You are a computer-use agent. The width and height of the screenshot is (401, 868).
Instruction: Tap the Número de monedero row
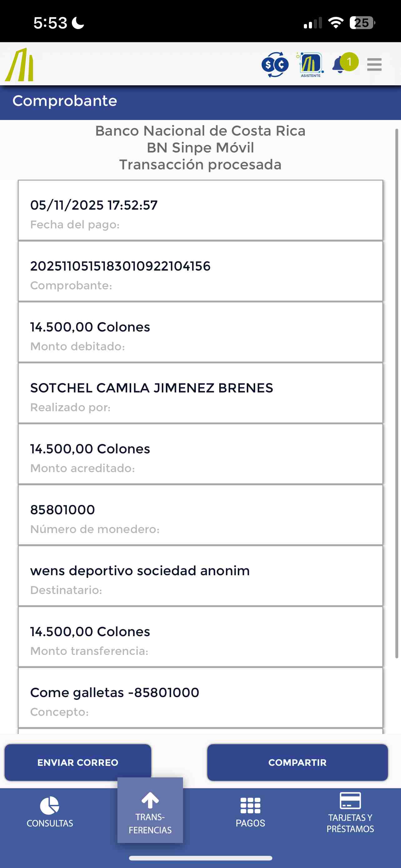coord(200,515)
